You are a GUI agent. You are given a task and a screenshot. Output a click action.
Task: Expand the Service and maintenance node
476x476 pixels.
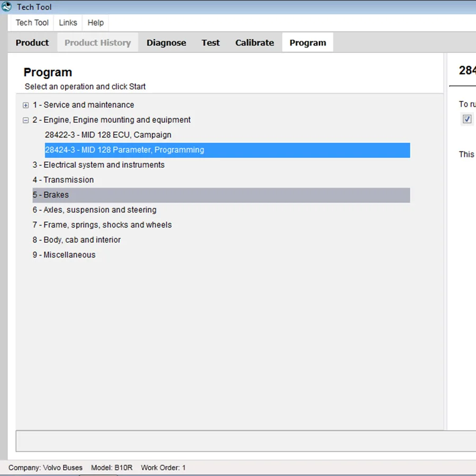(26, 105)
